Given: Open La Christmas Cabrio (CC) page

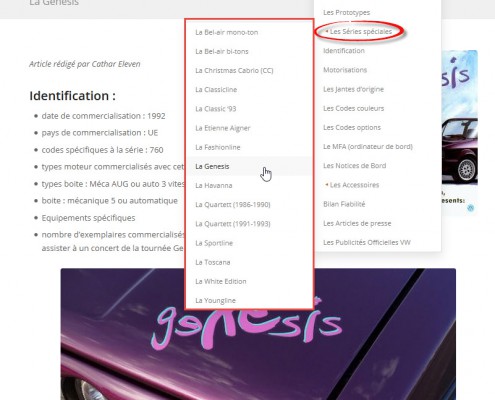Looking at the screenshot, I should tap(234, 71).
